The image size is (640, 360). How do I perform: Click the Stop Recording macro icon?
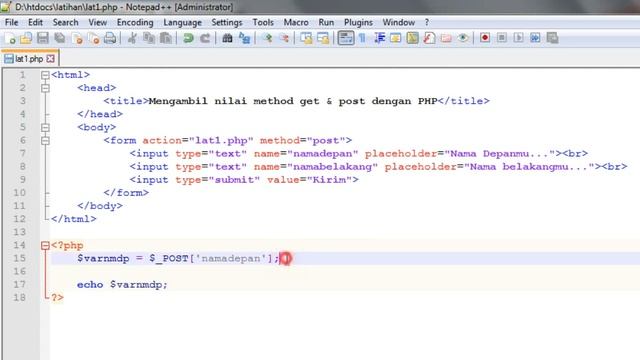point(502,38)
